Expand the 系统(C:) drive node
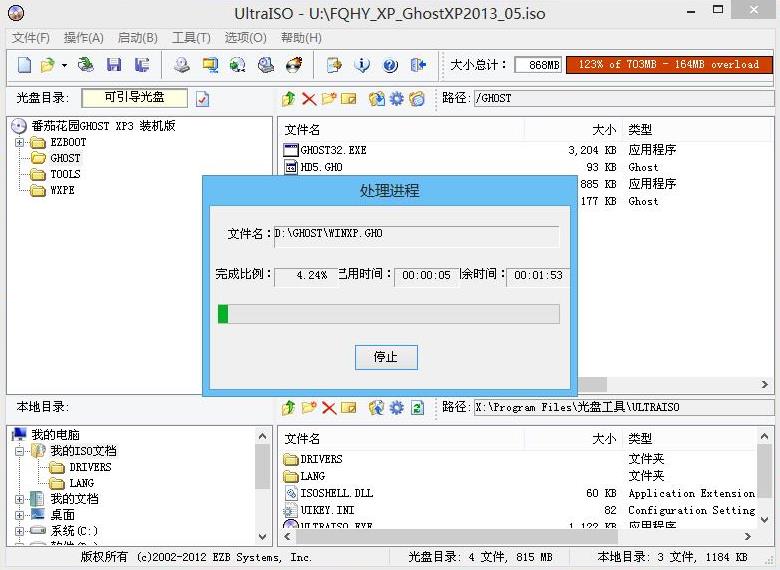The image size is (780, 570). point(19,531)
